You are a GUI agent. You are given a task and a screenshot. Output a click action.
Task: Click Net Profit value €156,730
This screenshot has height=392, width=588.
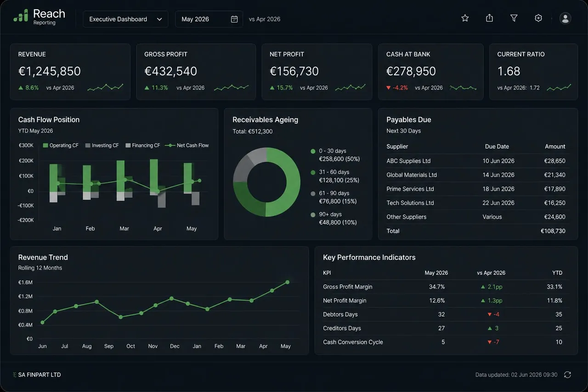(x=294, y=71)
